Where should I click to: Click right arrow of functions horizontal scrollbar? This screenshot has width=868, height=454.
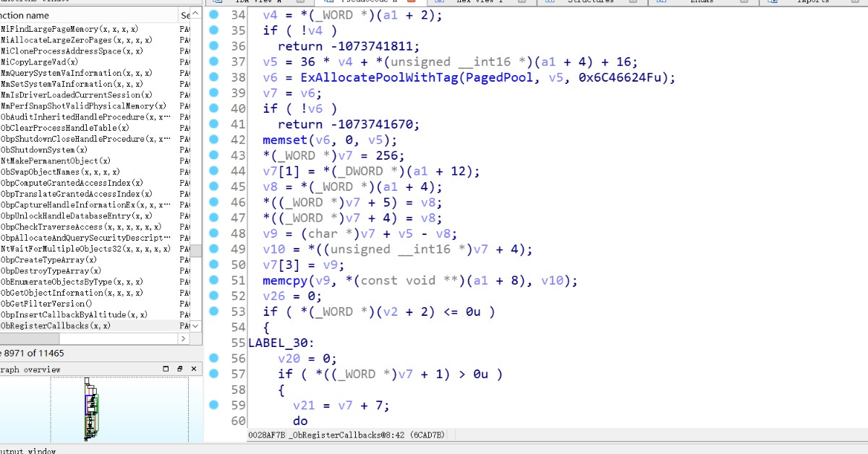tap(182, 338)
